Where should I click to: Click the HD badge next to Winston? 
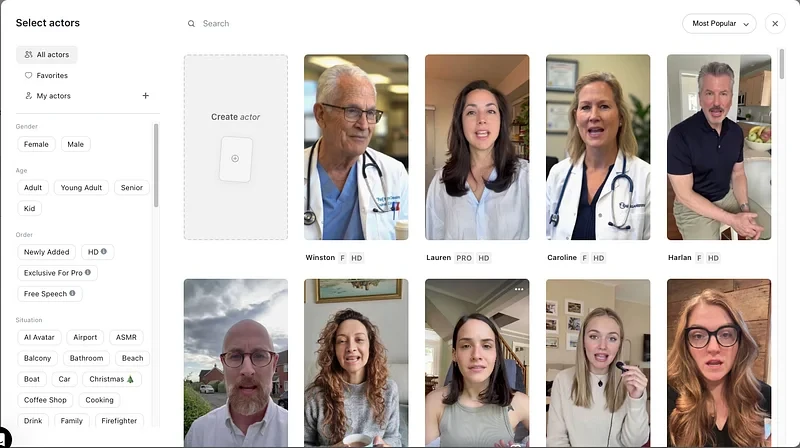click(357, 258)
